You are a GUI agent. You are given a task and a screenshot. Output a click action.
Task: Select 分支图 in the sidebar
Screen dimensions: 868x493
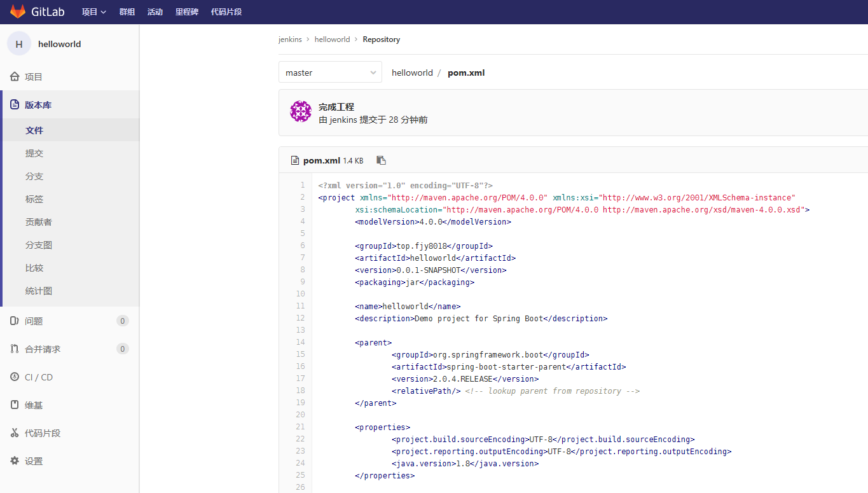(39, 245)
